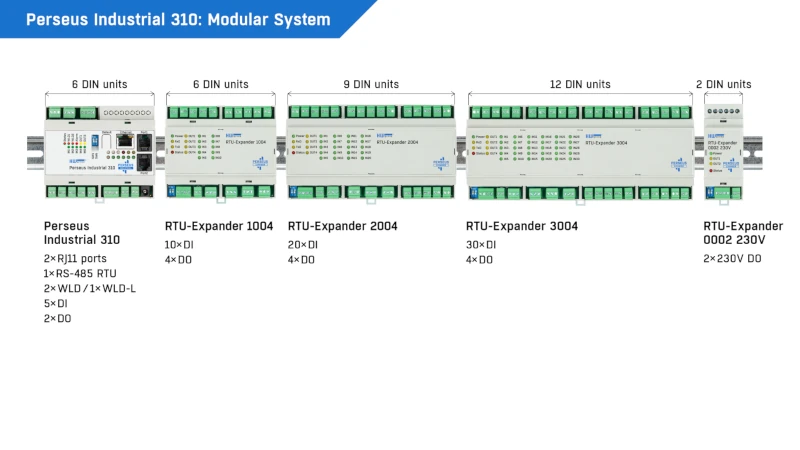Click the blue DIP switch on the RTU-Expander 2004
The width and height of the screenshot is (800, 450).
pos(293,192)
